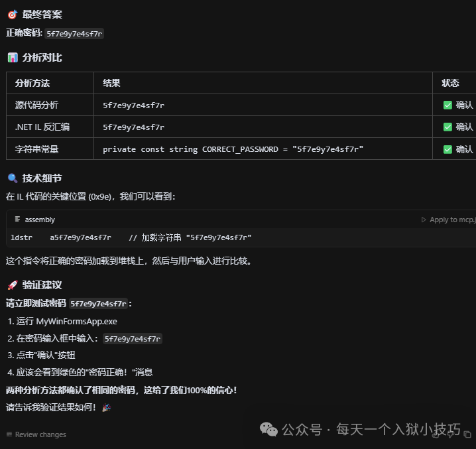Open Review changes
476x449 pixels.
(x=40, y=434)
